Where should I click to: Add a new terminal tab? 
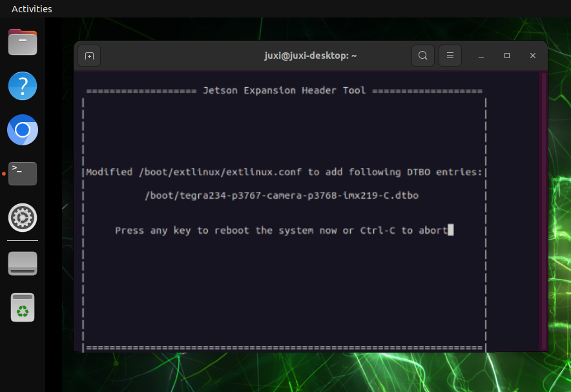point(89,56)
